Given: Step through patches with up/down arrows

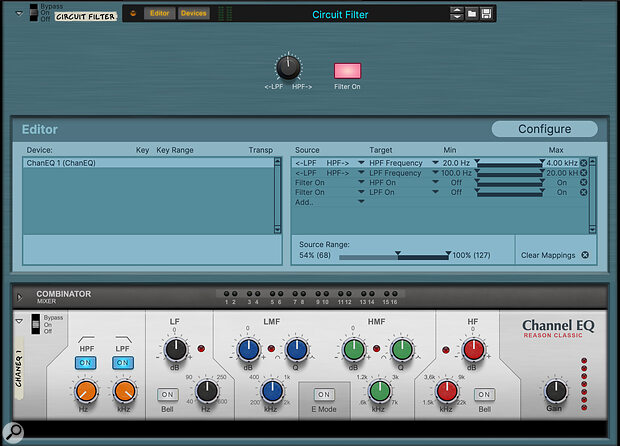Looking at the screenshot, I should pyautogui.click(x=457, y=14).
